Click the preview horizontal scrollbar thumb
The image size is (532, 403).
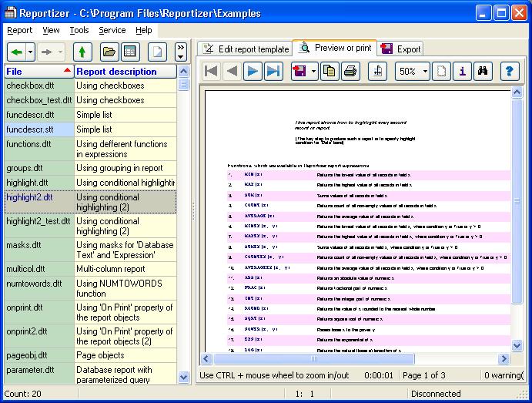pyautogui.click(x=314, y=358)
